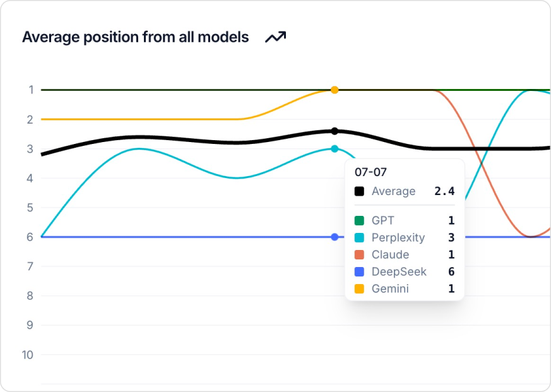The image size is (551, 392).
Task: Click the Average value 2.4 in tooltip
Action: pos(444,191)
